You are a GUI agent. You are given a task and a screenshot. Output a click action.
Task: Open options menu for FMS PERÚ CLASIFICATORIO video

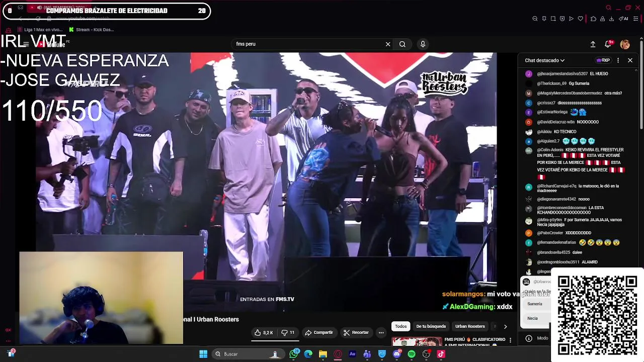pos(510,340)
